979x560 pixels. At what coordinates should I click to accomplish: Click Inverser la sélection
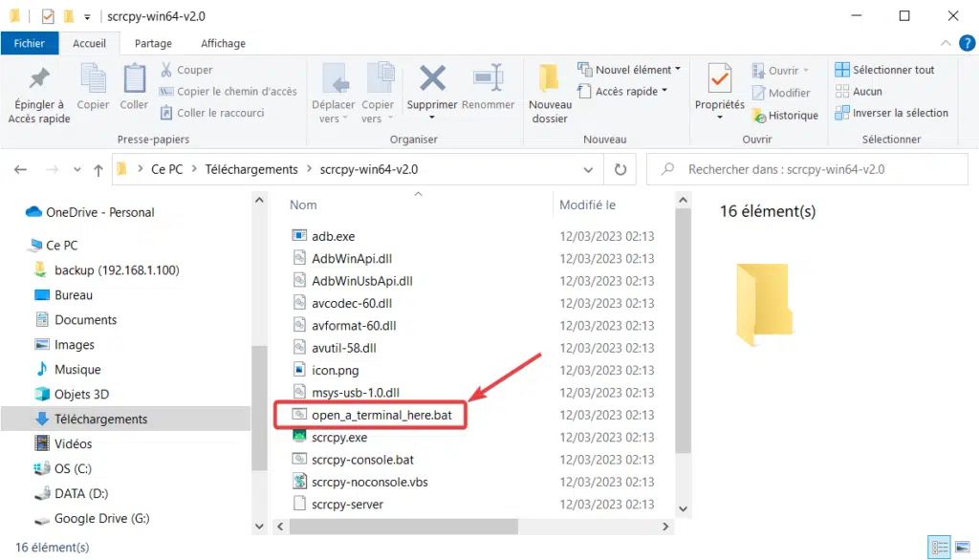[892, 113]
